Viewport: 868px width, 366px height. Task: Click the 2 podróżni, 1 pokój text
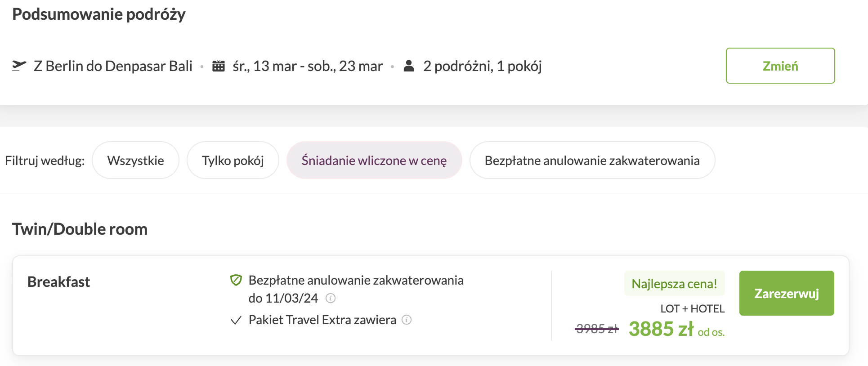coord(482,66)
